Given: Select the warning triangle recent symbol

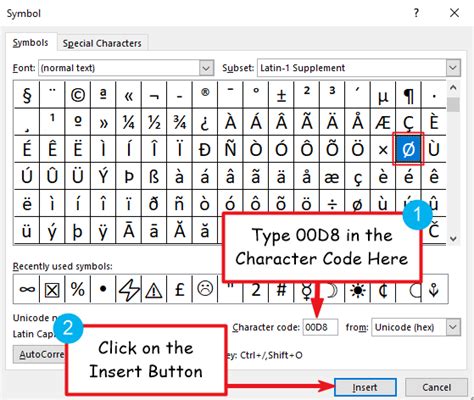Looking at the screenshot, I should 154,289.
